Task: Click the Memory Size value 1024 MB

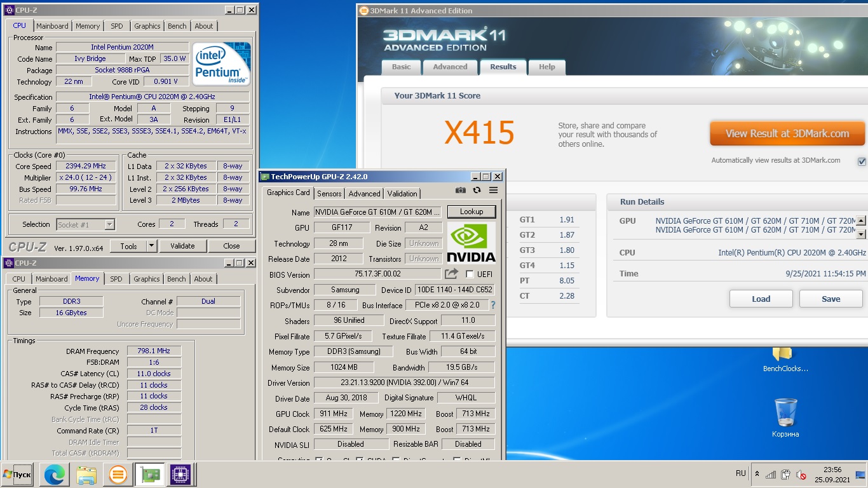Action: click(344, 367)
